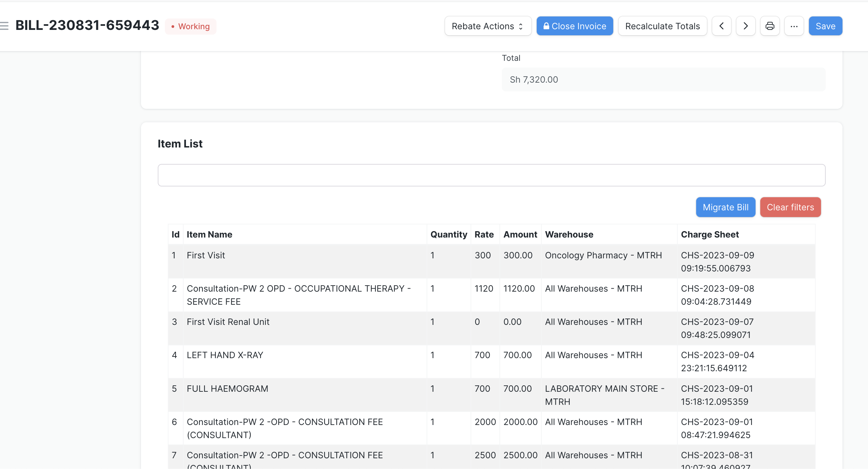Click the Quantity column header

(x=449, y=234)
